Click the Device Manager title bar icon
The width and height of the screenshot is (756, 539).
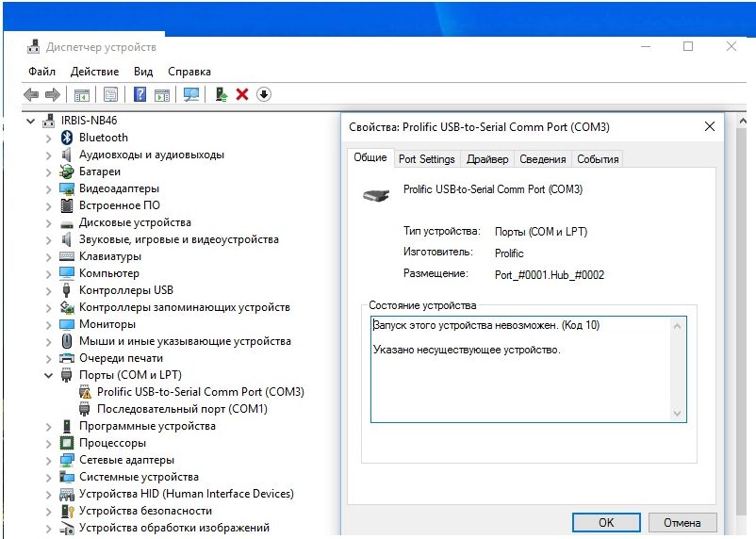33,47
